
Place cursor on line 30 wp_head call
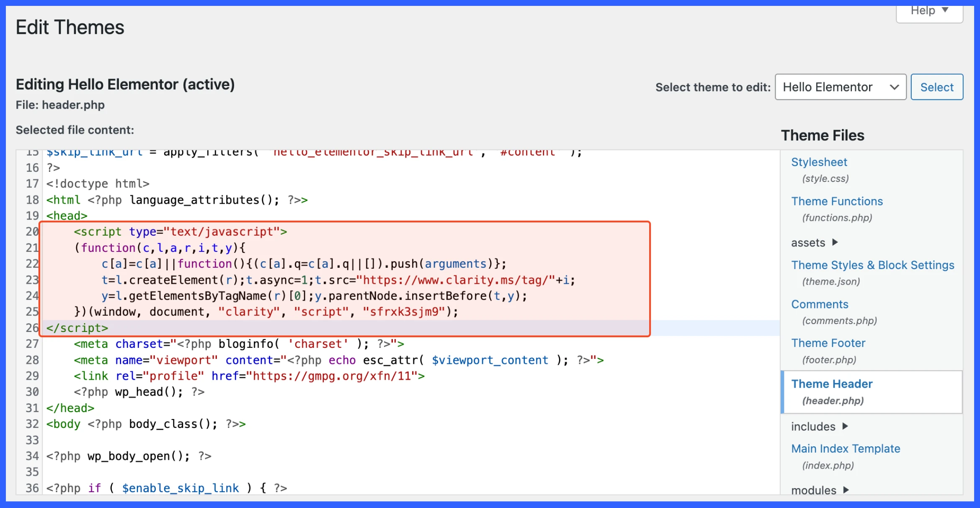[139, 392]
